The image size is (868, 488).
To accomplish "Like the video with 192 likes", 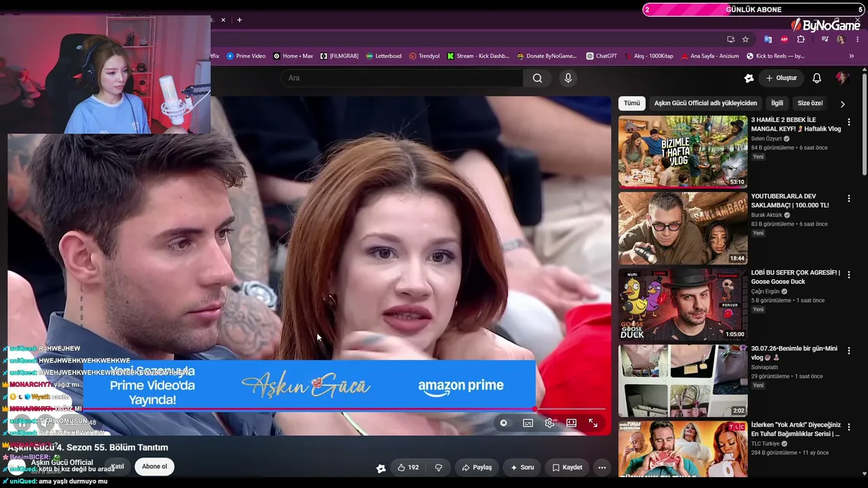I will coord(408,468).
